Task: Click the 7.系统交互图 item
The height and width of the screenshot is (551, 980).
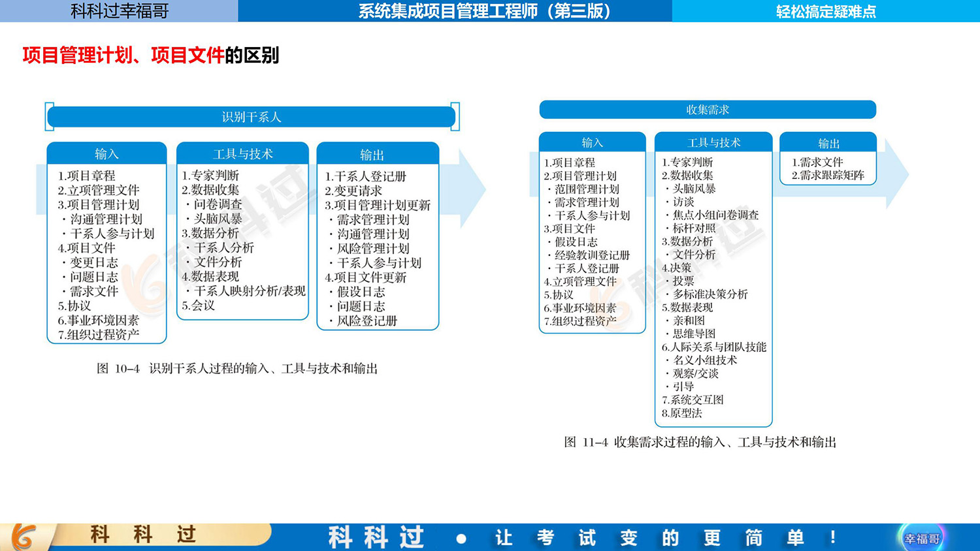Action: (693, 400)
